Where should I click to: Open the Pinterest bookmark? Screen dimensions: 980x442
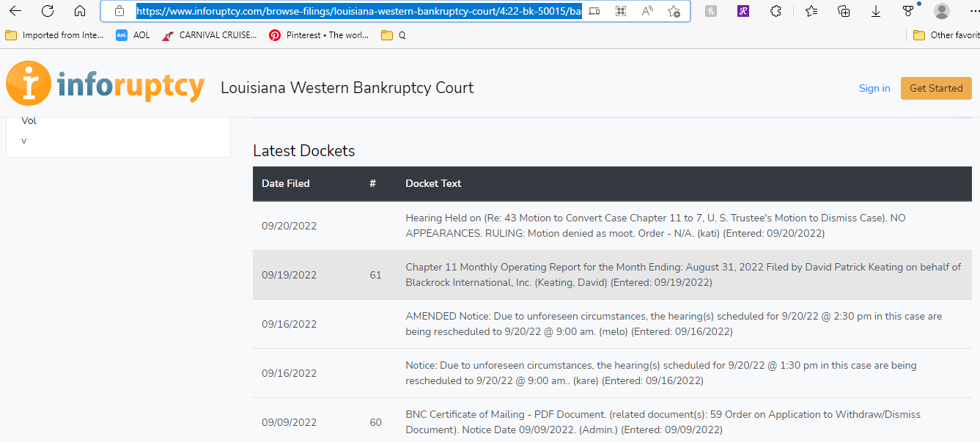319,35
